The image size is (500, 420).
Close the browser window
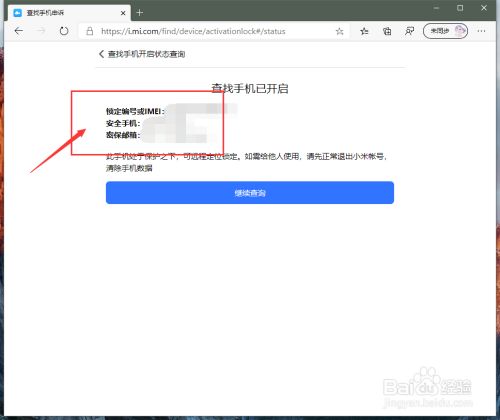click(x=484, y=8)
